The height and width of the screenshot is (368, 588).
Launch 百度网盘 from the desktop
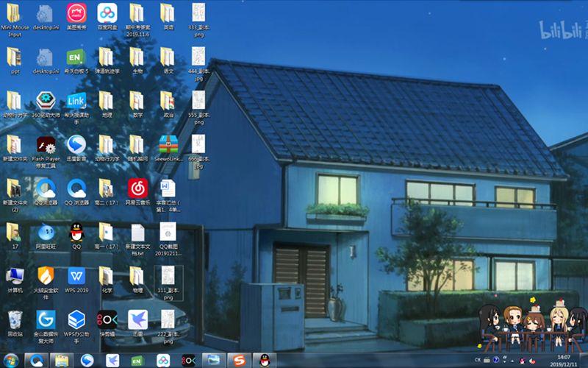(x=107, y=13)
